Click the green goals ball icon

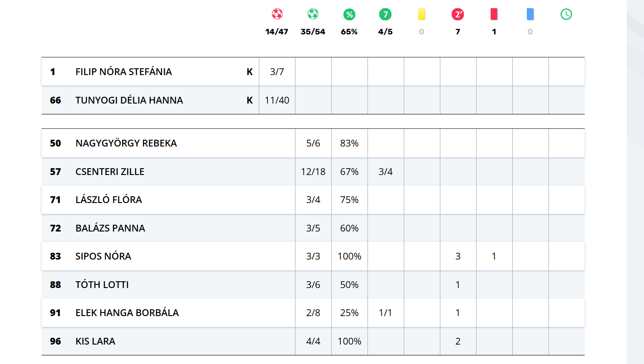313,14
